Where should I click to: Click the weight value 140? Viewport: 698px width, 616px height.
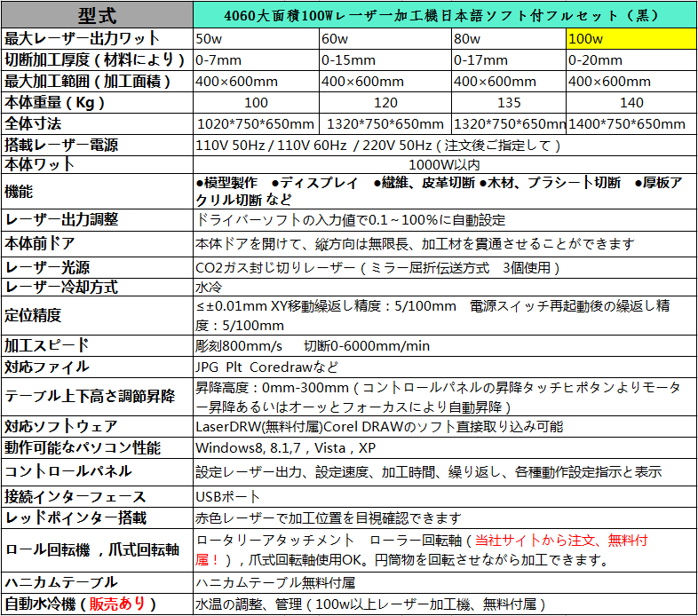(631, 103)
